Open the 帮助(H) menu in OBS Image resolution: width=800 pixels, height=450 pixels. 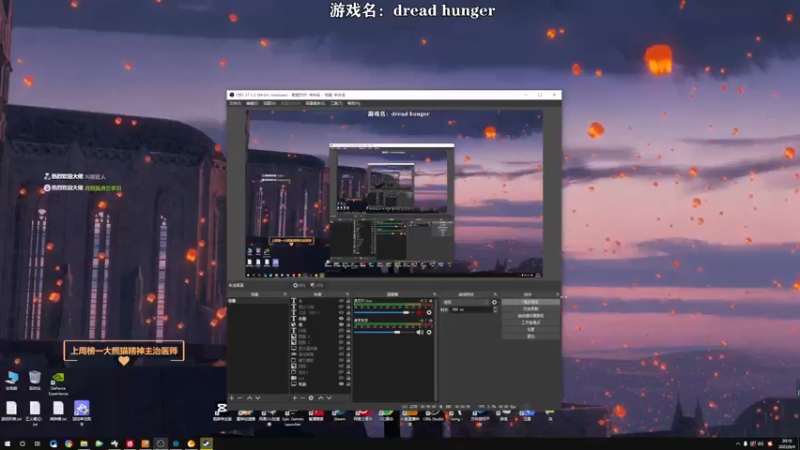coord(354,103)
